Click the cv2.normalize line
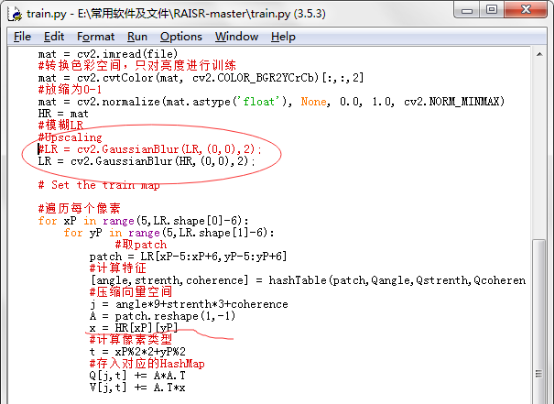Image resolution: width=554 pixels, height=404 pixels. pos(271,102)
